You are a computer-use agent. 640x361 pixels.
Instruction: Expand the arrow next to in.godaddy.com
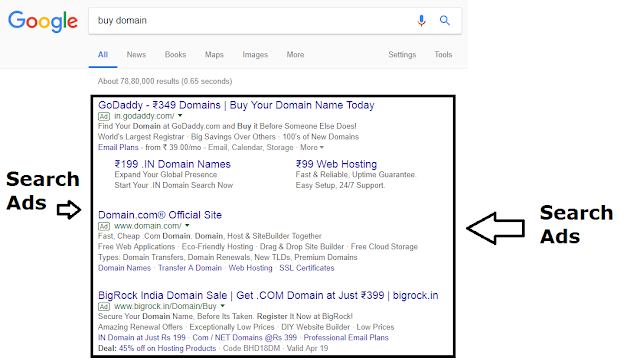[180, 116]
